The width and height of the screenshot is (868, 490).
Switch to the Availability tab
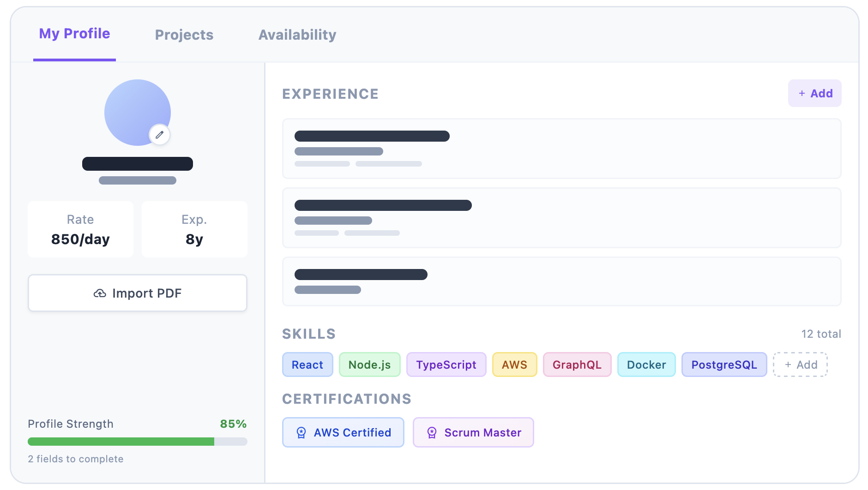297,35
